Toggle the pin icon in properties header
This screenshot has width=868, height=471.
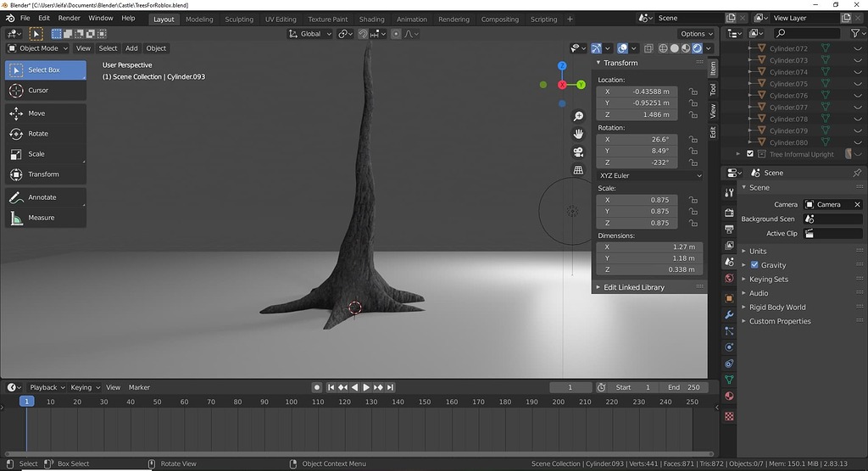(857, 173)
